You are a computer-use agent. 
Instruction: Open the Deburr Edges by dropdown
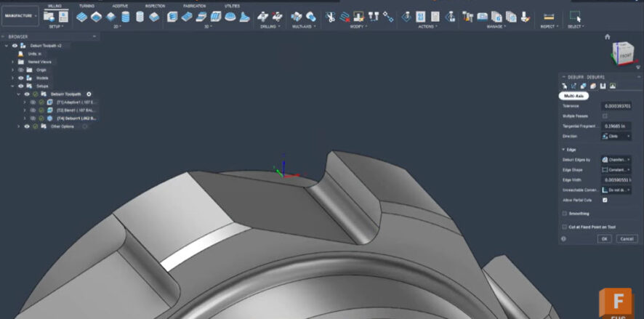pyautogui.click(x=616, y=159)
